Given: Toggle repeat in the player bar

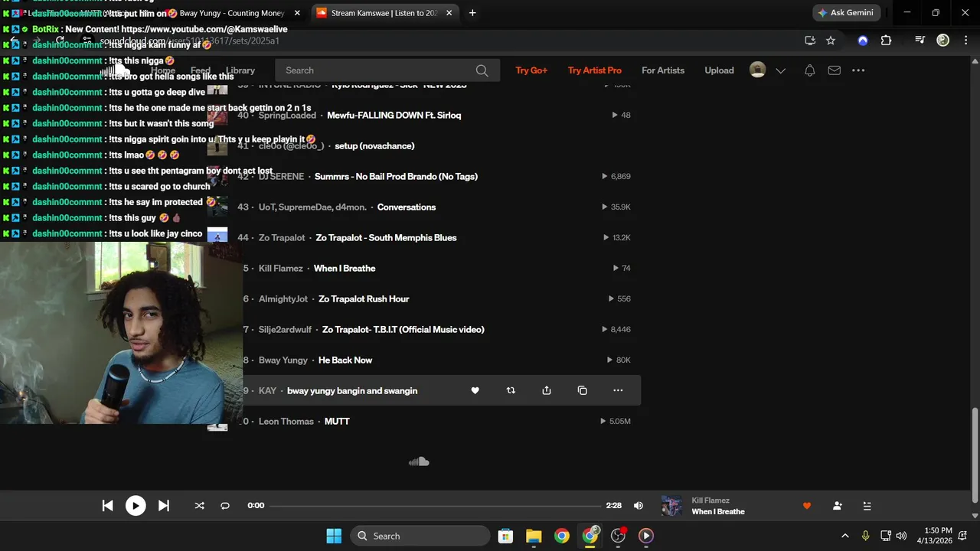Looking at the screenshot, I should pyautogui.click(x=225, y=506).
